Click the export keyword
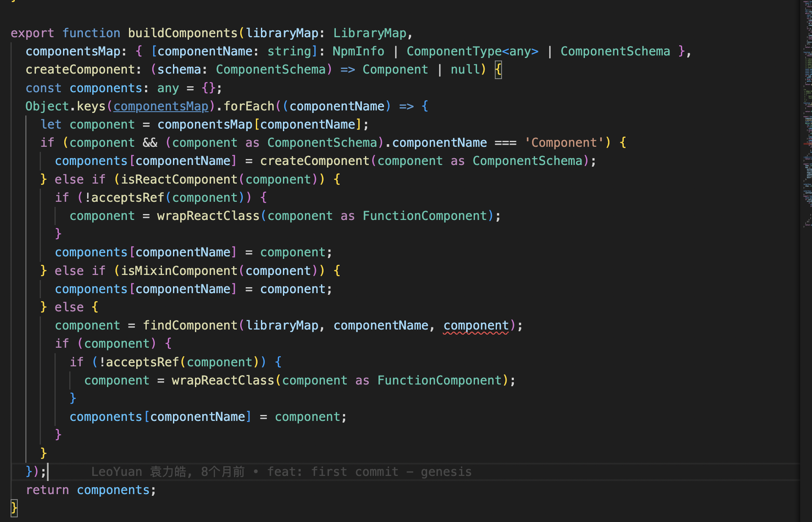Viewport: 812px width, 522px height. click(32, 33)
